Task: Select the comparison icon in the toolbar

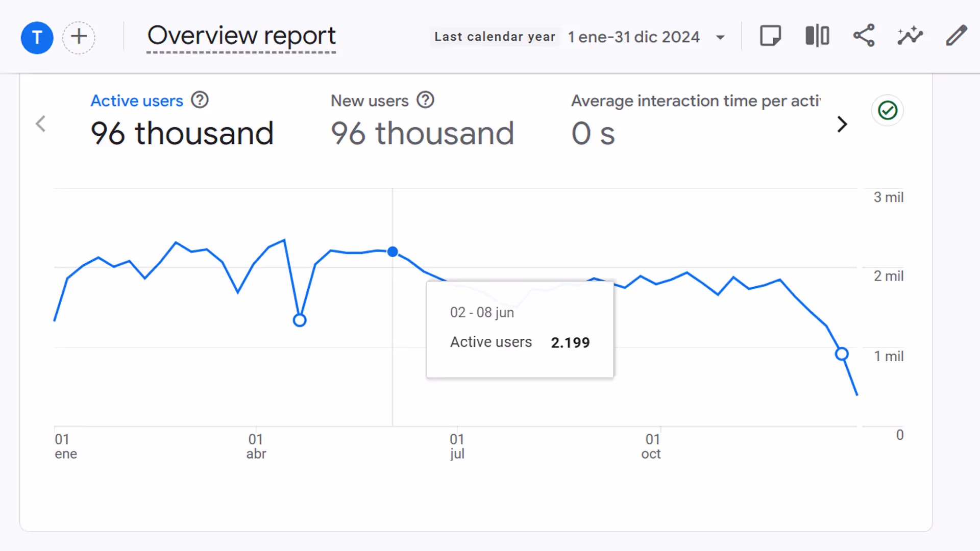Action: pyautogui.click(x=817, y=36)
